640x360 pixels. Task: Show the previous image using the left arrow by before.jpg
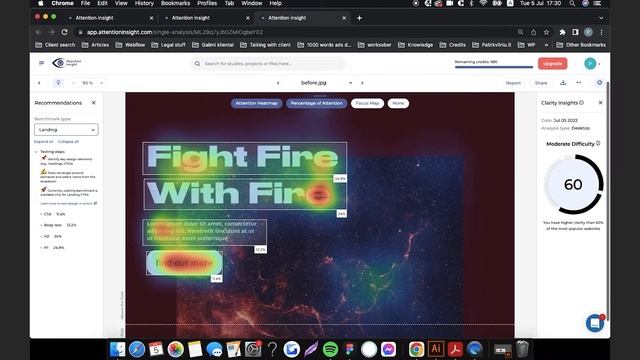pyautogui.click(x=278, y=83)
